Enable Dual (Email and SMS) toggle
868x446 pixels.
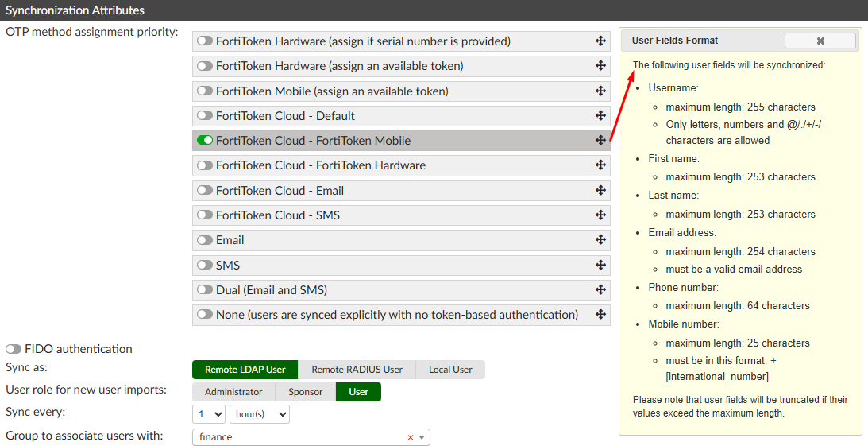coord(205,289)
